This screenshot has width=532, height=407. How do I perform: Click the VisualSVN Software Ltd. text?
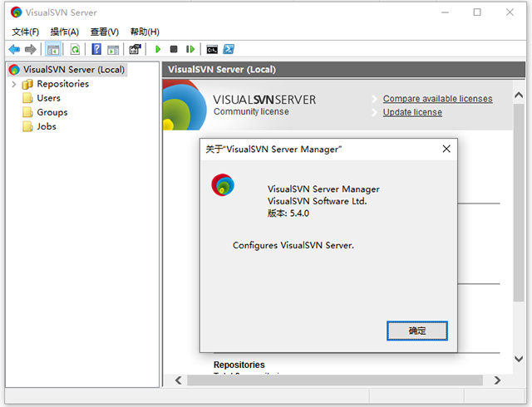point(318,201)
